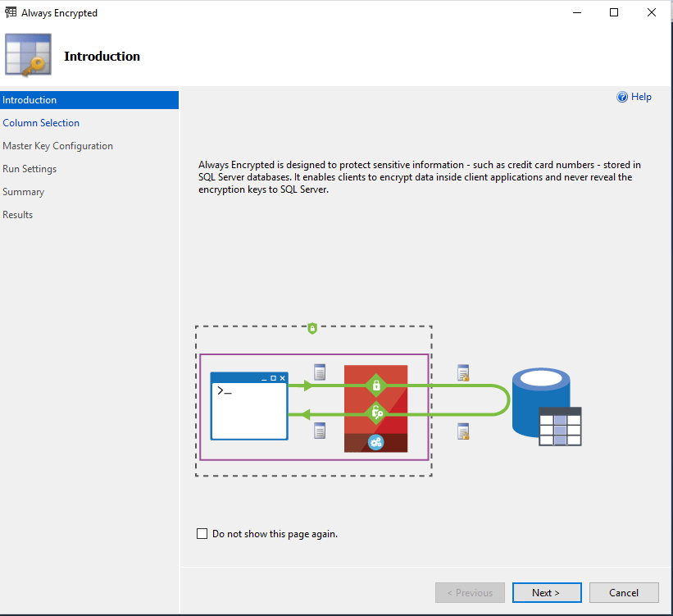
Task: Select the Introduction page in sidebar
Action: [x=30, y=100]
